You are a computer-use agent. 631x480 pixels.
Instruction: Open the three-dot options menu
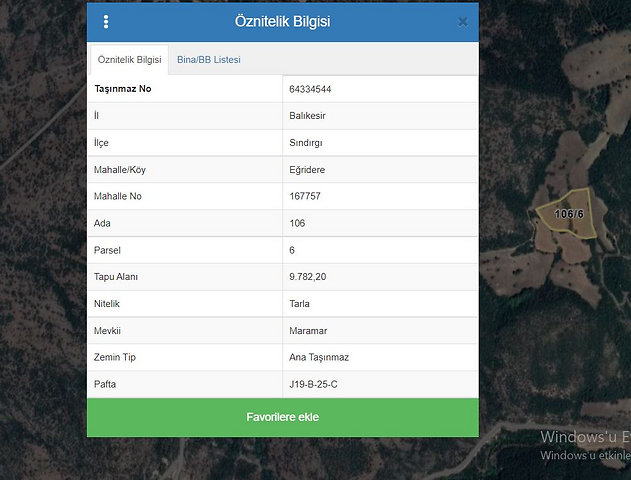click(106, 22)
